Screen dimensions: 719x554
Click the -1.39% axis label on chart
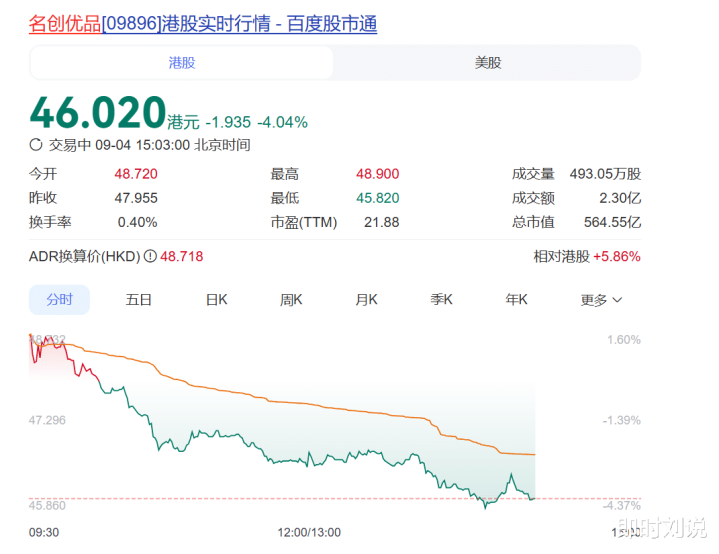pyautogui.click(x=621, y=420)
